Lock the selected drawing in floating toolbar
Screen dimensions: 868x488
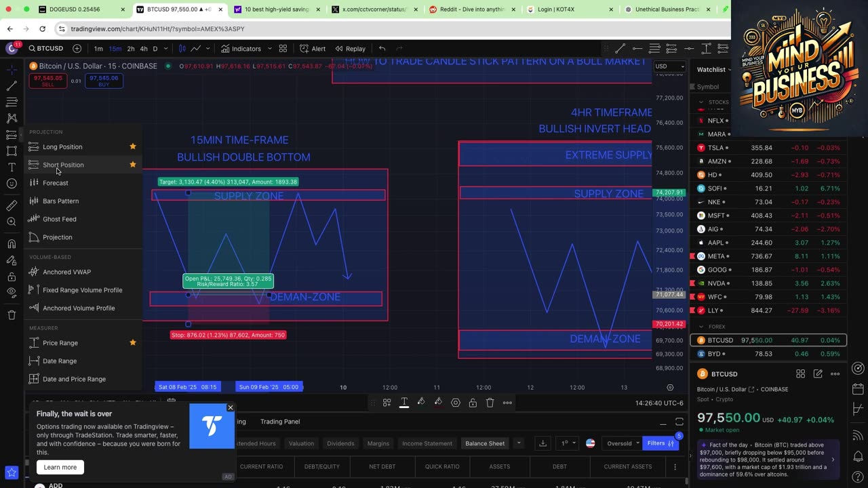coord(473,403)
